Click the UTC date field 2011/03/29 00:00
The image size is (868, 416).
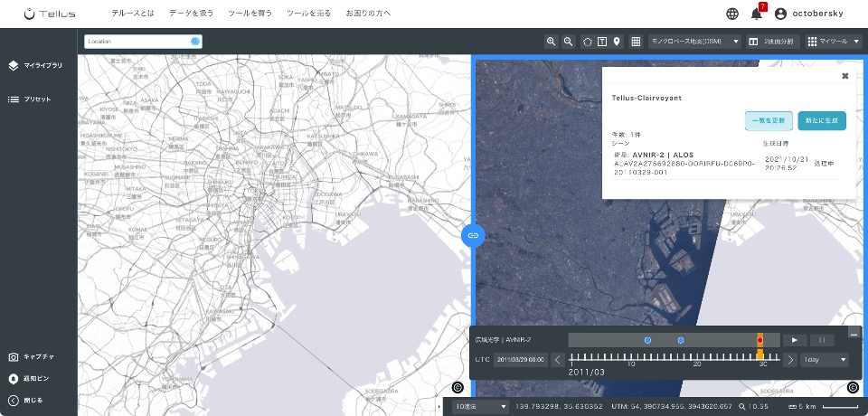pyautogui.click(x=521, y=360)
